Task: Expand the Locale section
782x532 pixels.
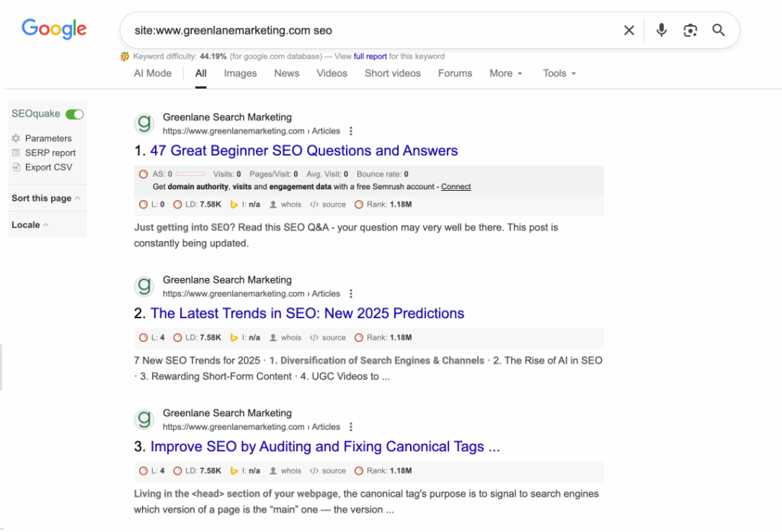Action: coord(30,225)
